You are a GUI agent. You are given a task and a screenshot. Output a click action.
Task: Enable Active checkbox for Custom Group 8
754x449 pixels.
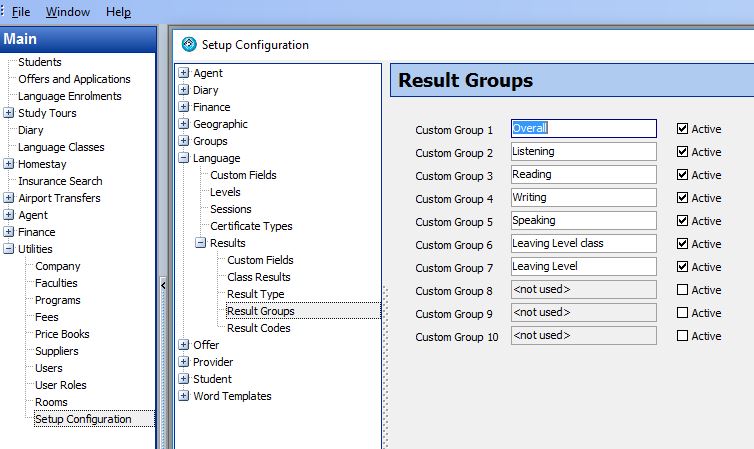click(683, 290)
